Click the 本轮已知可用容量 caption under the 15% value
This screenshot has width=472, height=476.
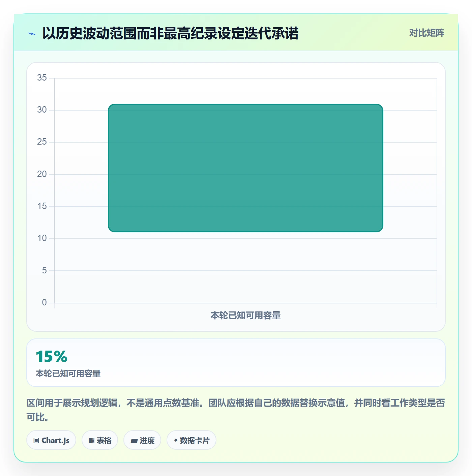tap(68, 374)
